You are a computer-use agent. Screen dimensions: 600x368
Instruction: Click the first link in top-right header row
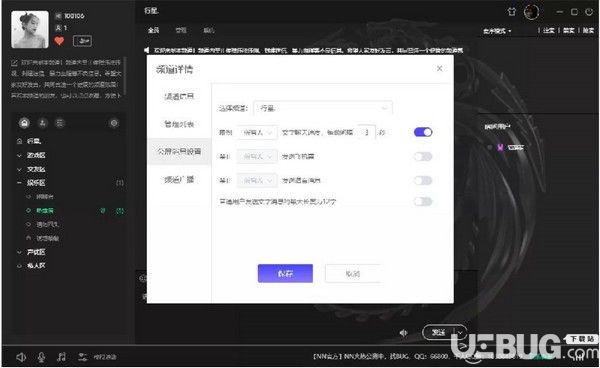click(548, 31)
